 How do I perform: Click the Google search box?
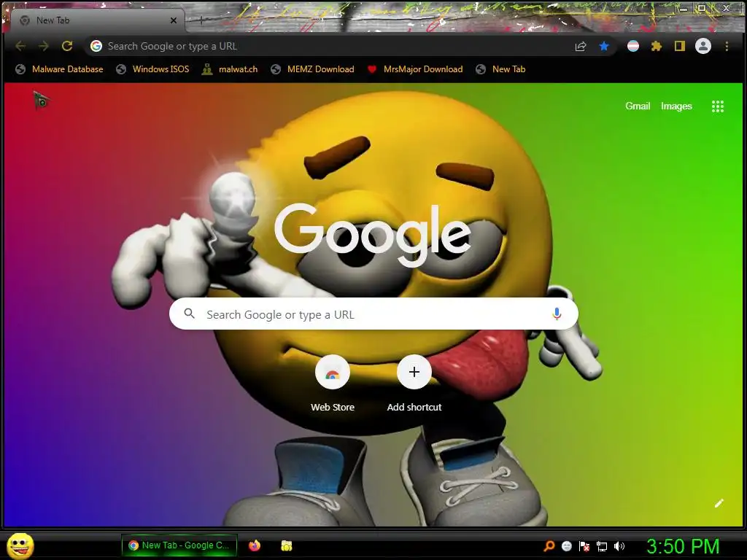374,314
